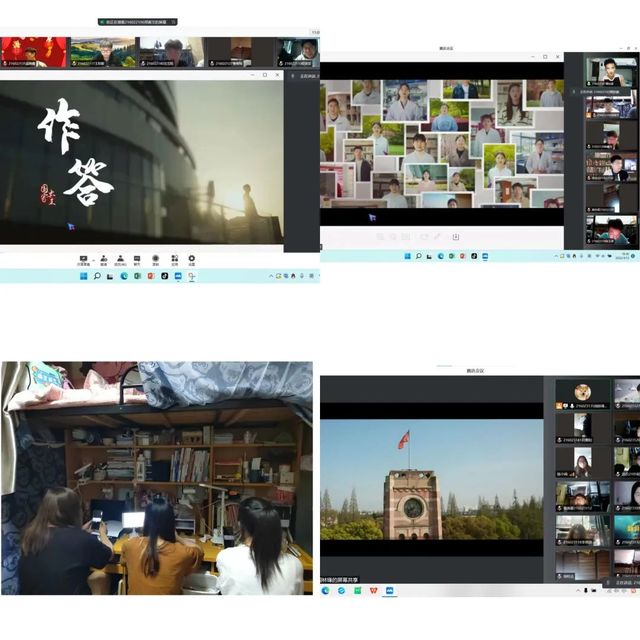Select the dog avatar participant tile
Image resolution: width=640 pixels, height=640 pixels.
(x=581, y=393)
